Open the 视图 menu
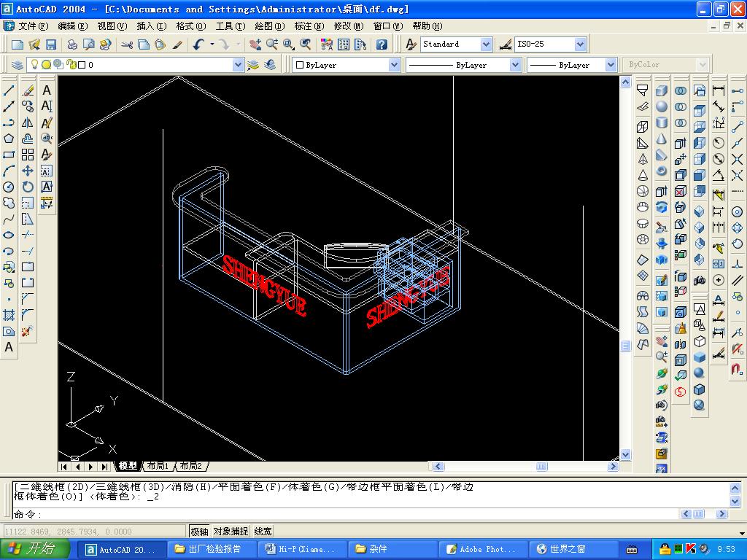Image resolution: width=747 pixels, height=560 pixels. click(x=112, y=26)
